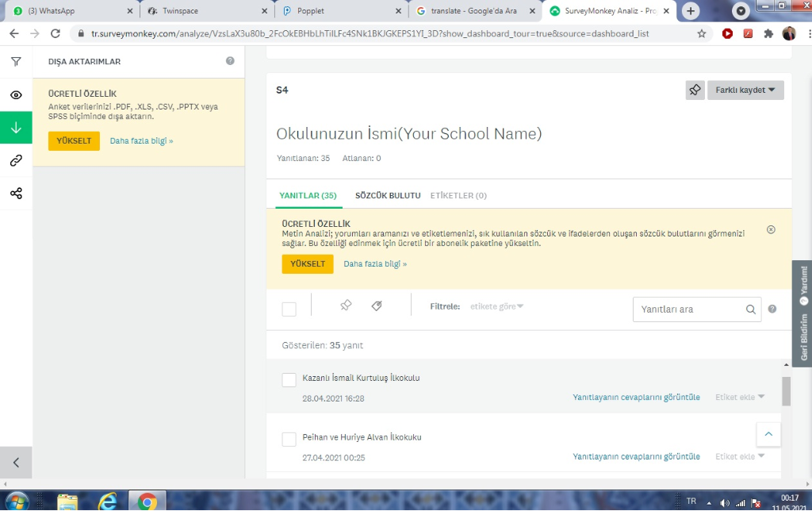
Task: Open File Explorer from taskbar
Action: click(67, 501)
